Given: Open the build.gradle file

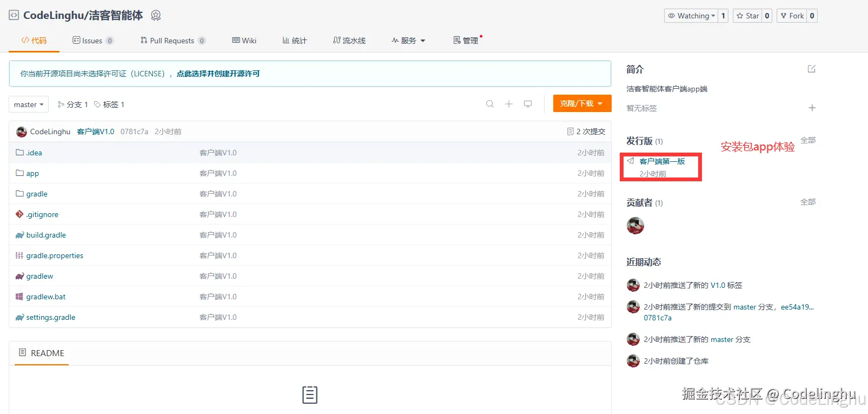Looking at the screenshot, I should (46, 235).
